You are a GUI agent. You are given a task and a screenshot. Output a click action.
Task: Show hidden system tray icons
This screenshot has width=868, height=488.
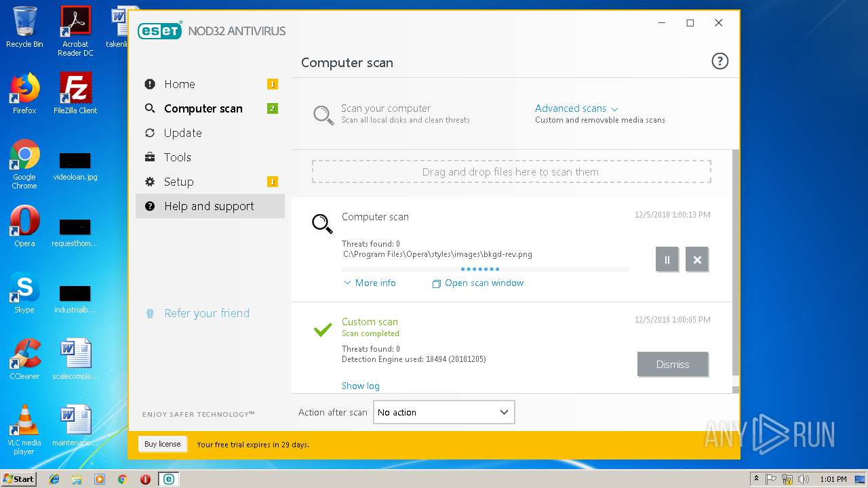[x=756, y=479]
